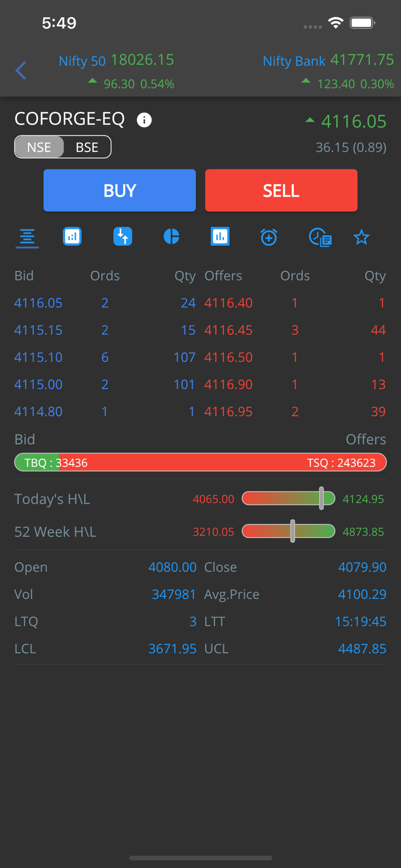Screen dimensions: 401x868
Task: Open Nifty Bank index ticker
Action: (328, 71)
